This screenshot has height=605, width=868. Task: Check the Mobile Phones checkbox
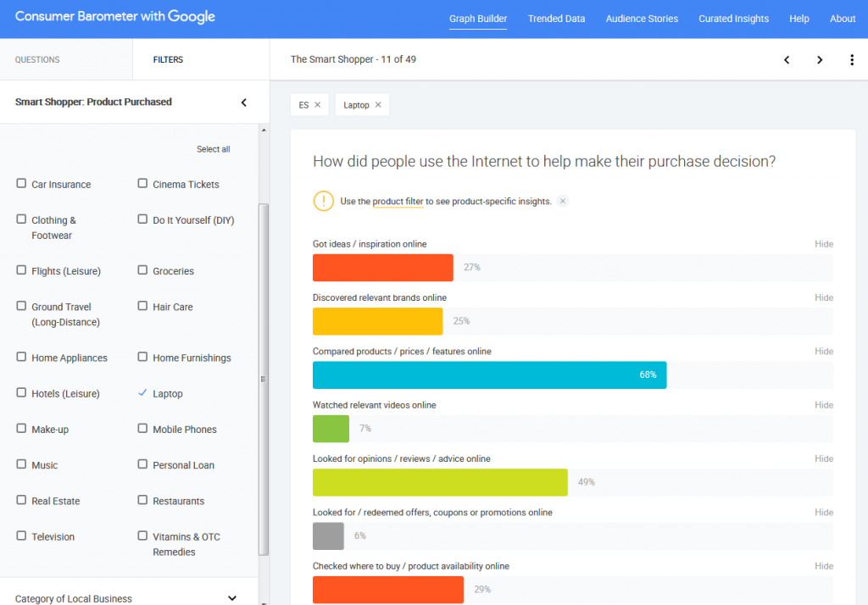[x=142, y=429]
